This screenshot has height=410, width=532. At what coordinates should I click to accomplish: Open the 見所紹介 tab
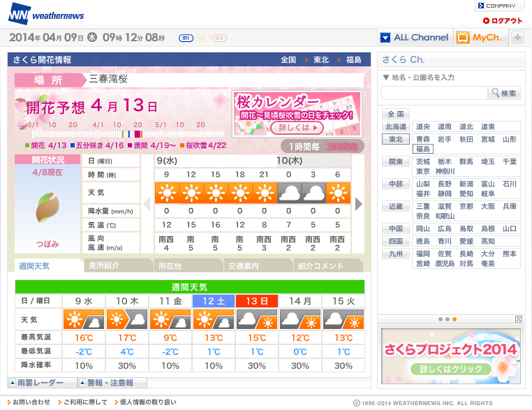[x=119, y=265]
